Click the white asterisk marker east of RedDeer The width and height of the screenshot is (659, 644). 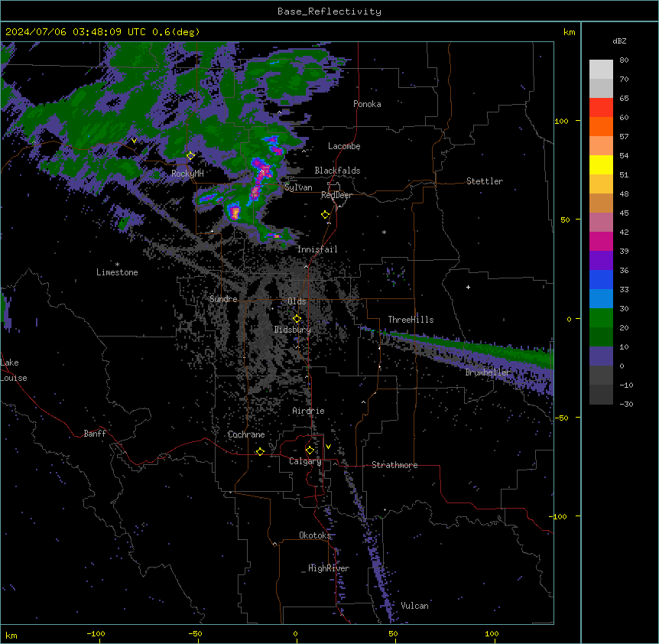[x=384, y=233]
